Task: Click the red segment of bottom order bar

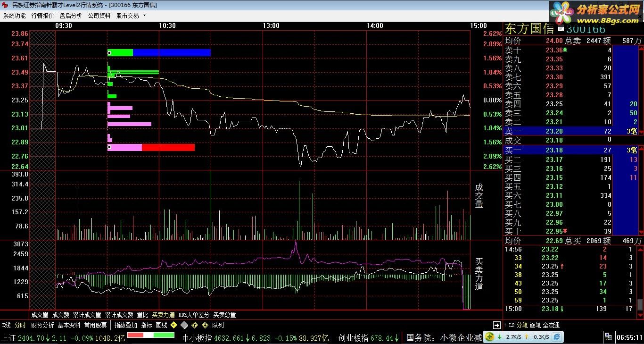Action: [168, 147]
